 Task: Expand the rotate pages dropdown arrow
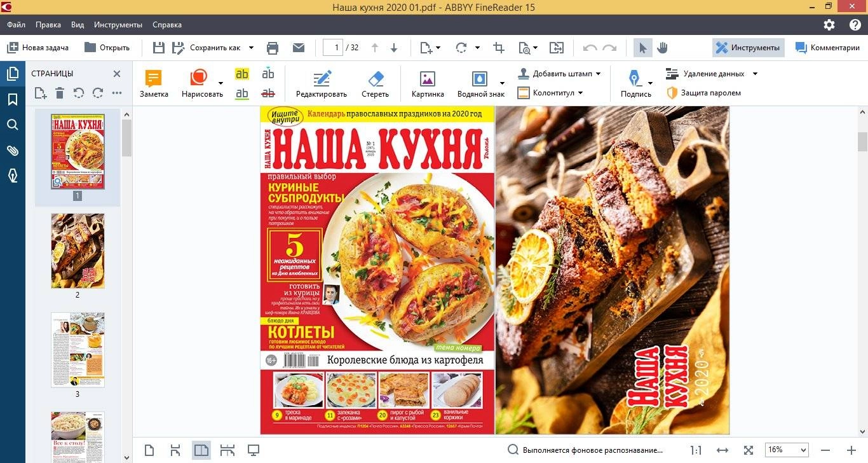[x=477, y=48]
